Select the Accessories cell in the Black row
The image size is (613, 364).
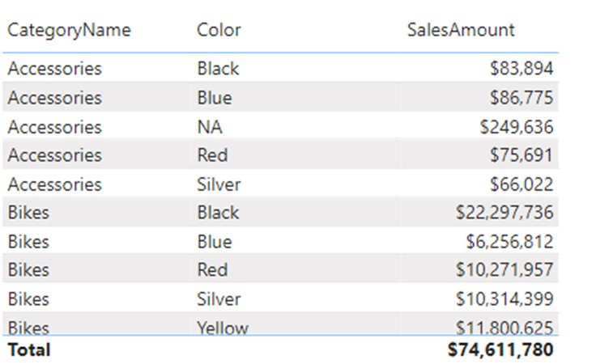54,69
